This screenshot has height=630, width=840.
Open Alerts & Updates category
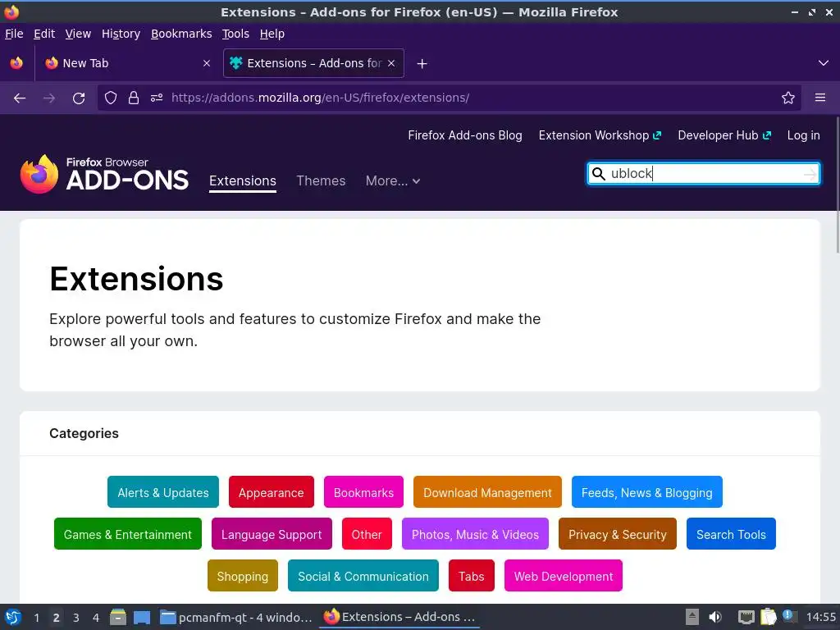point(163,492)
